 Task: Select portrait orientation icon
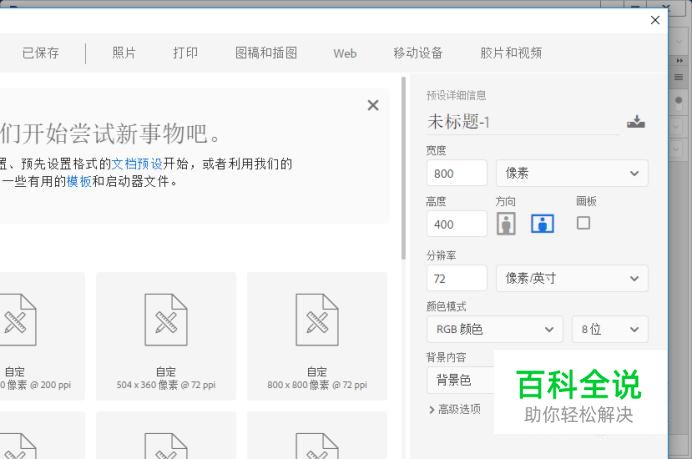click(506, 223)
